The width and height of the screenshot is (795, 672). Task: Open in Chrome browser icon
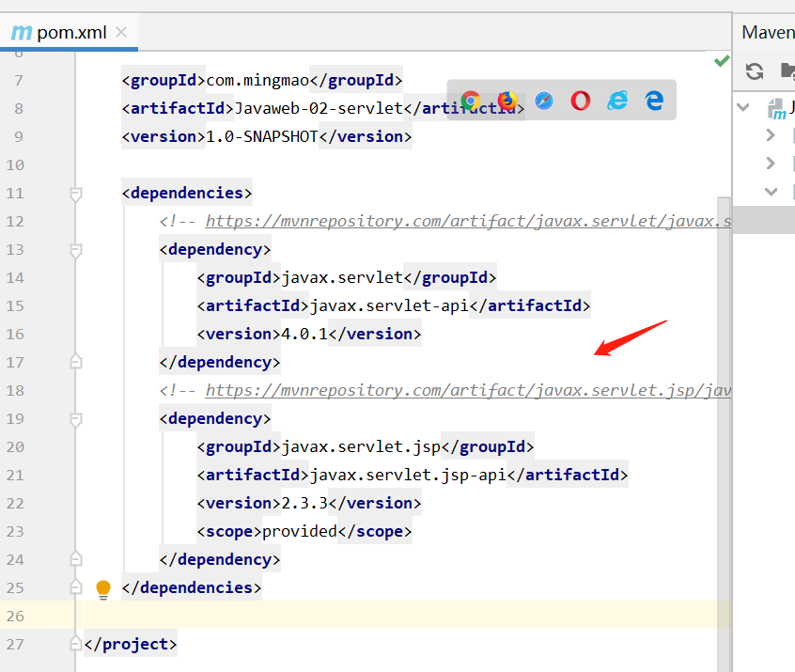471,101
